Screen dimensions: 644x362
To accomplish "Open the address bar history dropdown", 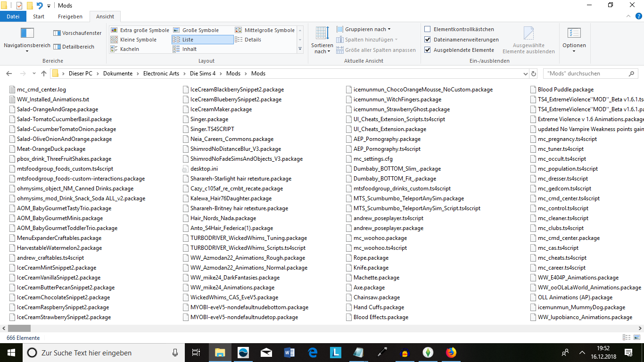I will click(526, 74).
